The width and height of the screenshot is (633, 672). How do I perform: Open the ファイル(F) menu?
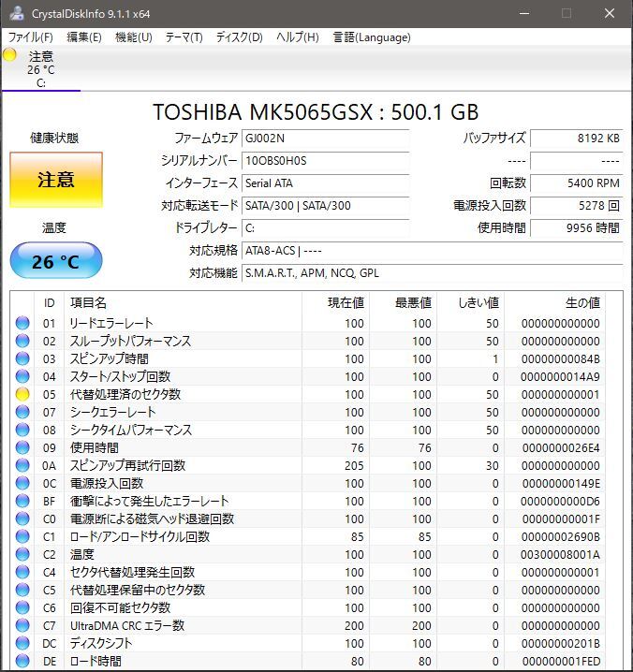pos(31,37)
